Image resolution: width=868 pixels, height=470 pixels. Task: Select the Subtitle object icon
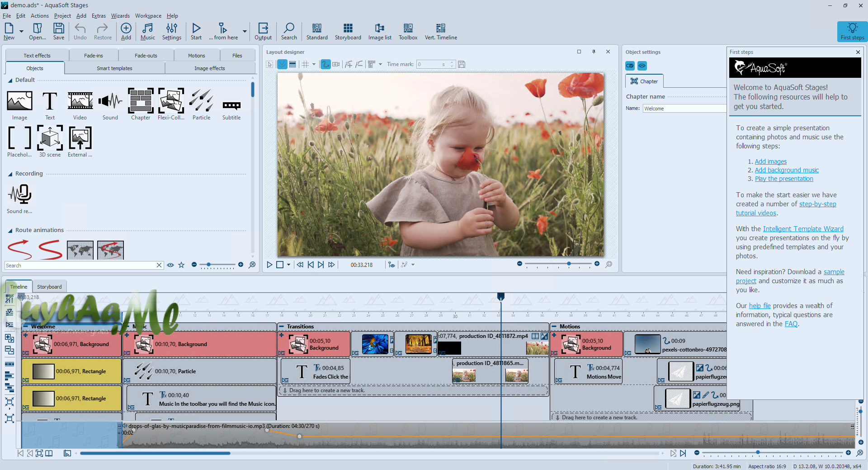(x=231, y=110)
